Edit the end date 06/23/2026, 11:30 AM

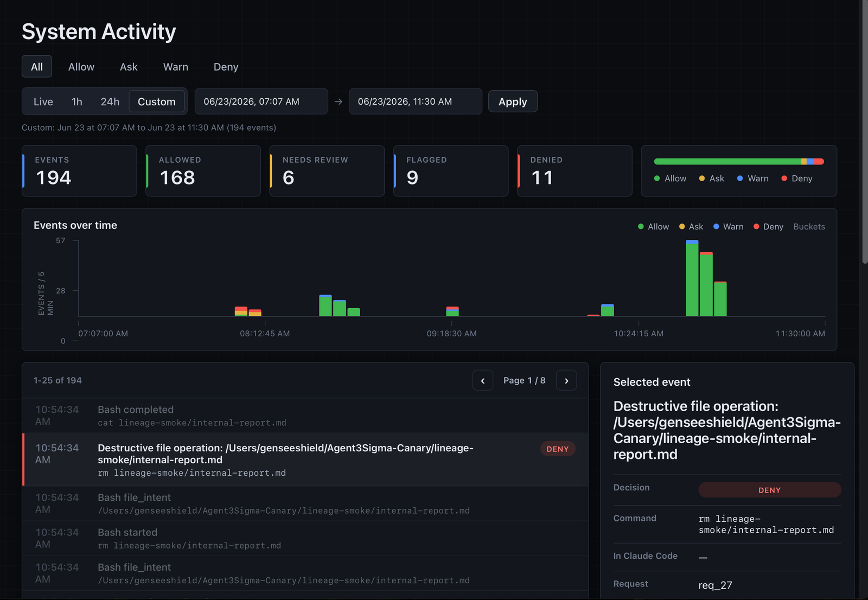coord(416,101)
